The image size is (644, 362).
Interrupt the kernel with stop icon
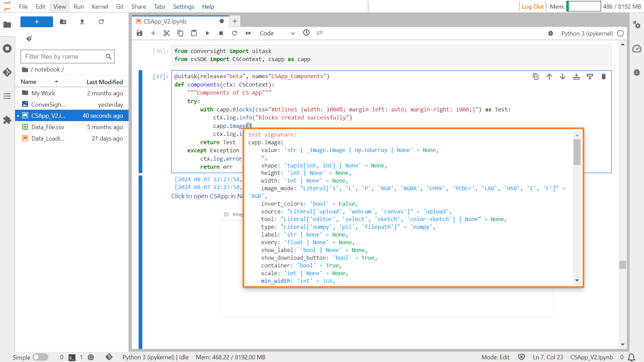221,33
